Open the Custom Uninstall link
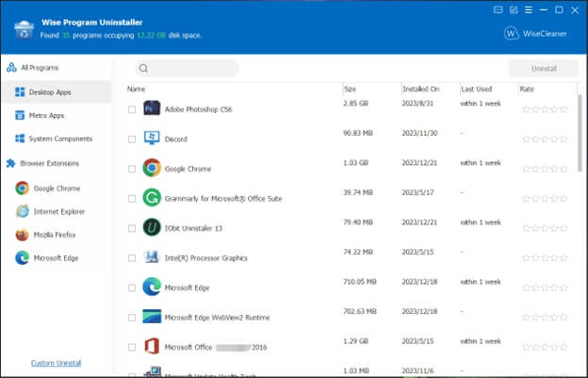The image size is (588, 378). point(57,363)
